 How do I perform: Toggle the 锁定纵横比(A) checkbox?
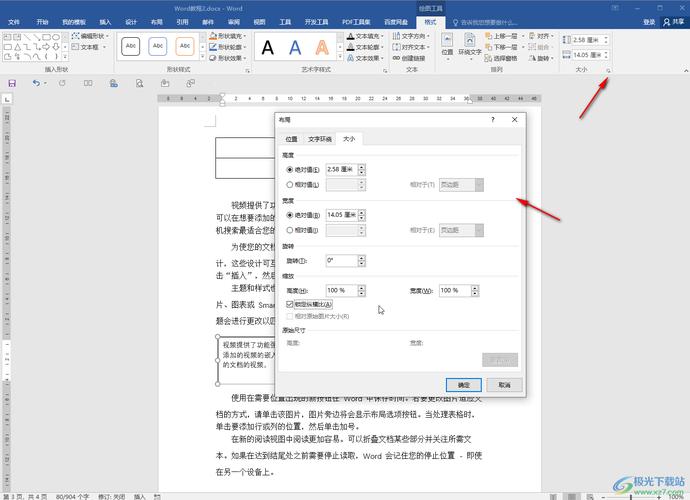(x=289, y=304)
